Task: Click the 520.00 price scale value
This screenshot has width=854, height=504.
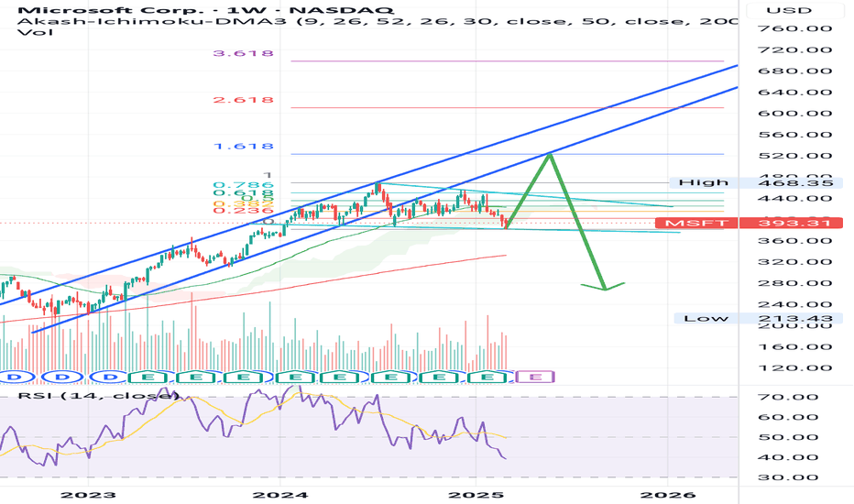Action: coord(794,156)
